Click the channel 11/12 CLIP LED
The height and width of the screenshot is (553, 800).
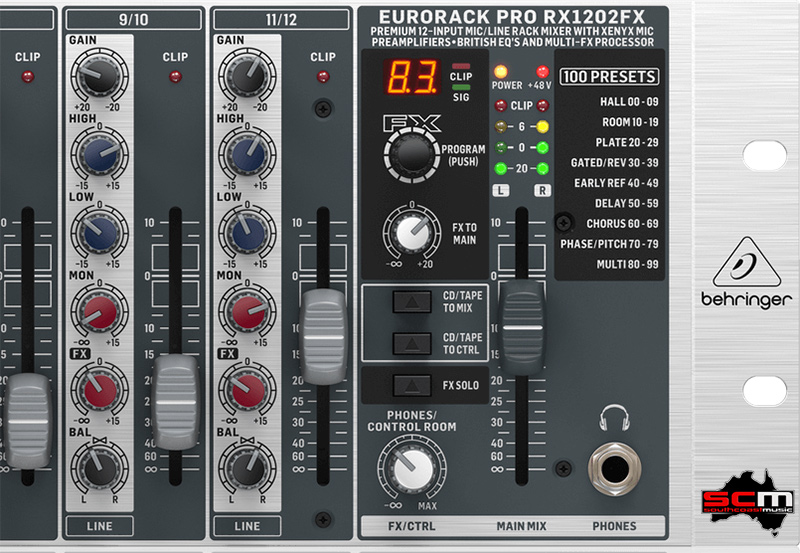323,77
